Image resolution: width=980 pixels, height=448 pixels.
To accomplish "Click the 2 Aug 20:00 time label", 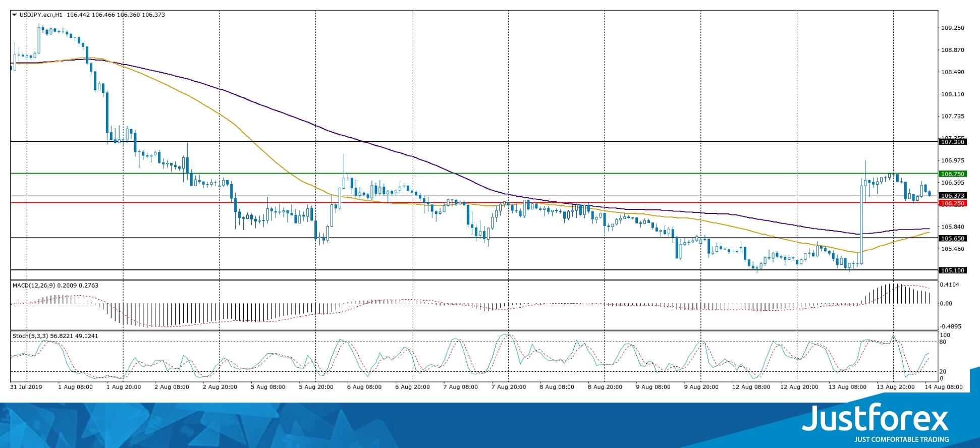I will pos(220,387).
